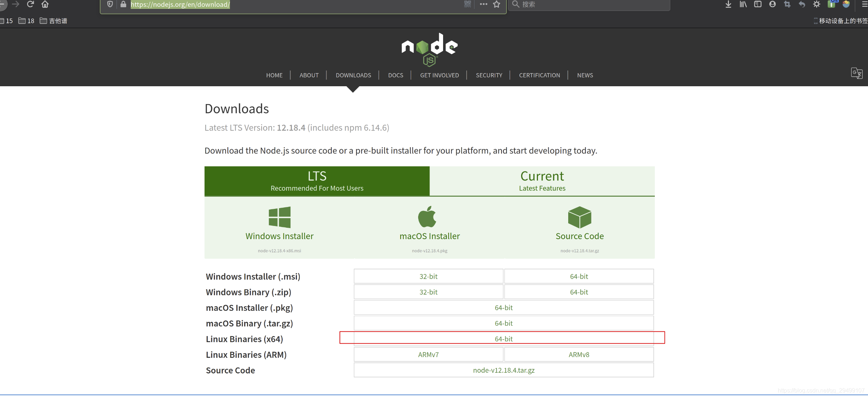The image size is (868, 397).
Task: Open the CERTIFICATION navigation item
Action: click(x=539, y=75)
